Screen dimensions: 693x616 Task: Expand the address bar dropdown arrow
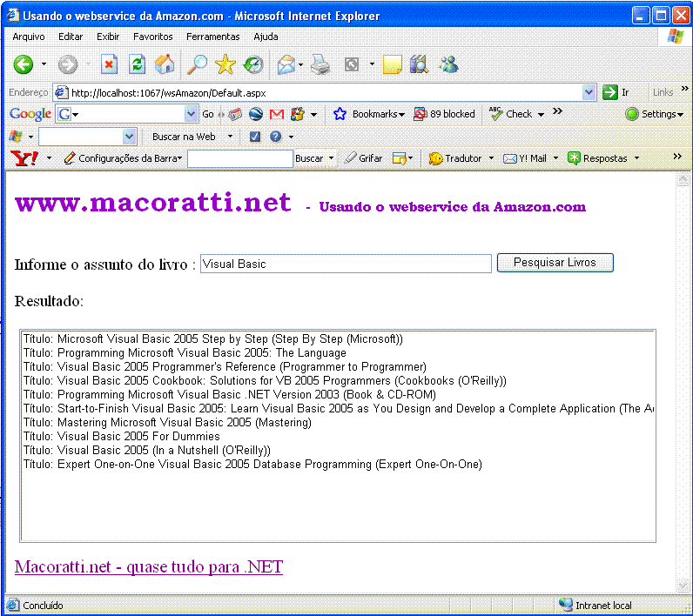click(x=589, y=92)
